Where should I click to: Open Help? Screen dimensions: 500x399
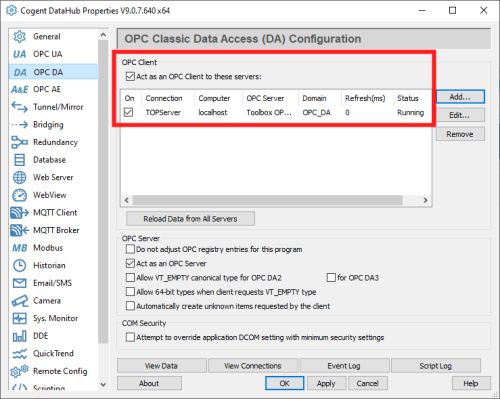click(471, 383)
